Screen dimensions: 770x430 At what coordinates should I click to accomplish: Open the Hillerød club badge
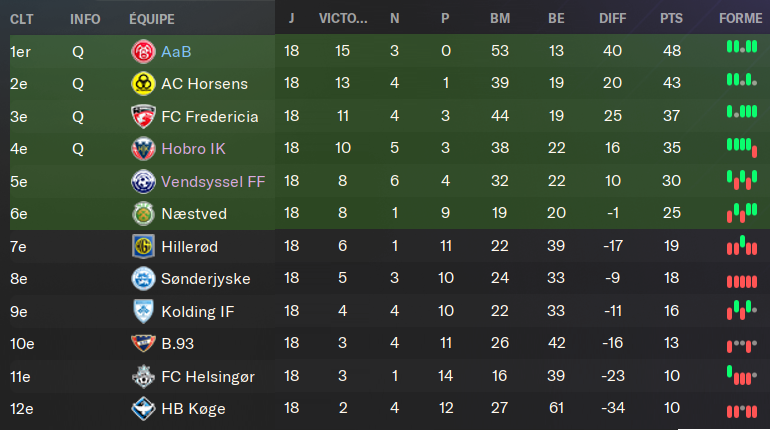[x=143, y=246]
